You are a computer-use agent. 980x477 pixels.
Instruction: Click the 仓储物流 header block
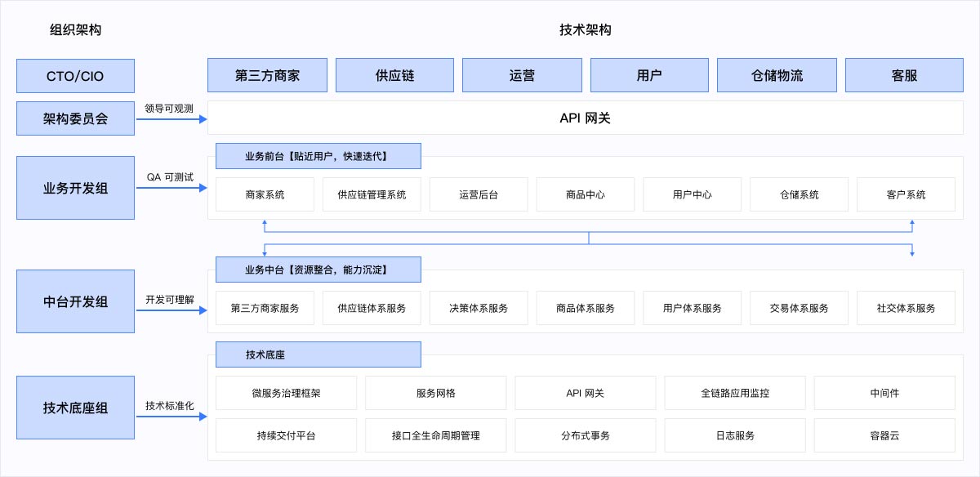click(777, 75)
